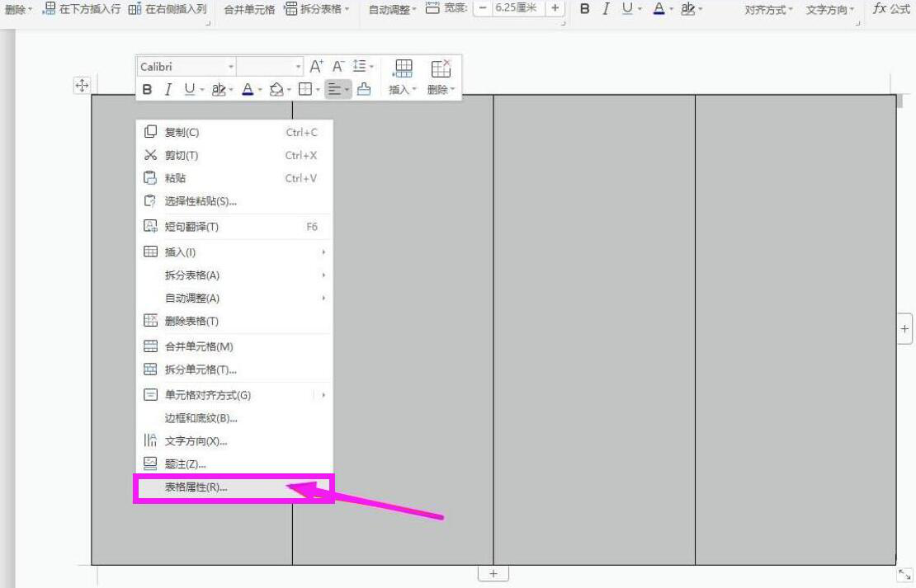This screenshot has width=916, height=588.
Task: Expand the 单元格对齐方式(G) submenu
Action: (234, 395)
